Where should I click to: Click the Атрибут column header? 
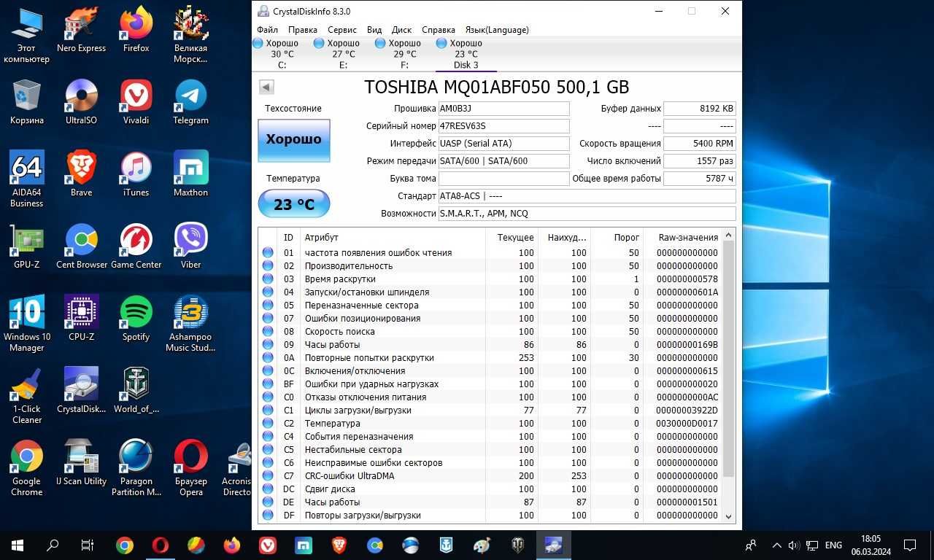393,237
